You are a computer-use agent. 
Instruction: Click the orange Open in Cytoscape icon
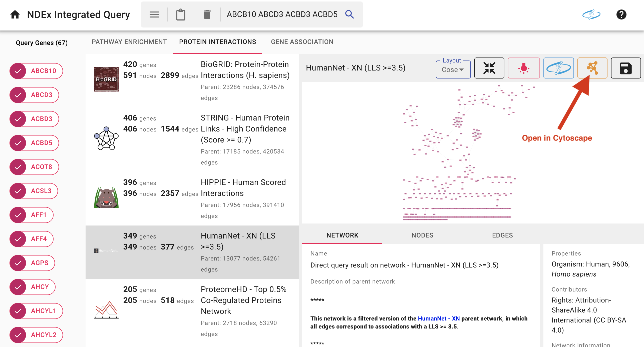click(x=592, y=68)
